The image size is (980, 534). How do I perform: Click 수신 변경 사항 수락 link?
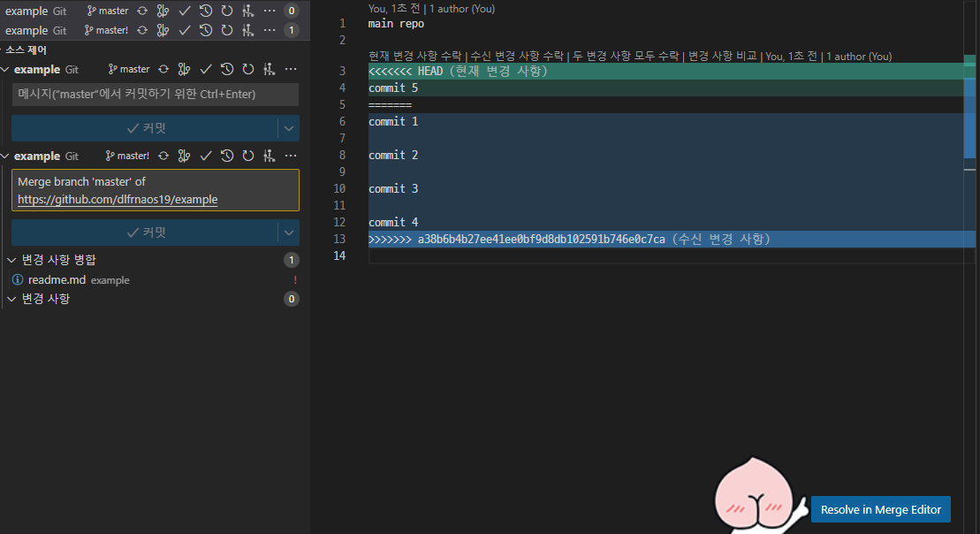coord(518,57)
